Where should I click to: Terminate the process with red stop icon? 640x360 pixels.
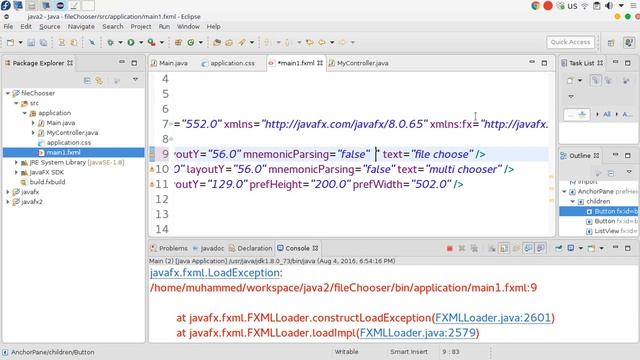(x=449, y=248)
